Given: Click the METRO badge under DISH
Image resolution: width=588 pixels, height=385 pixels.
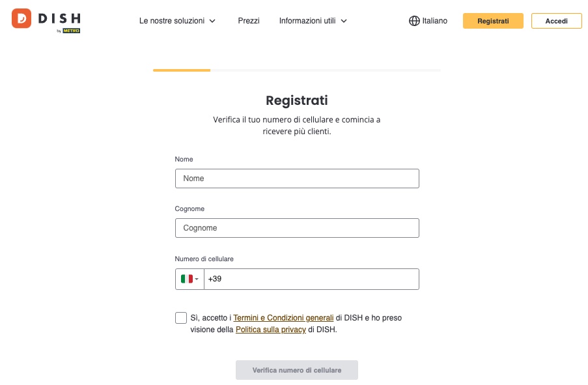Looking at the screenshot, I should pos(71,31).
